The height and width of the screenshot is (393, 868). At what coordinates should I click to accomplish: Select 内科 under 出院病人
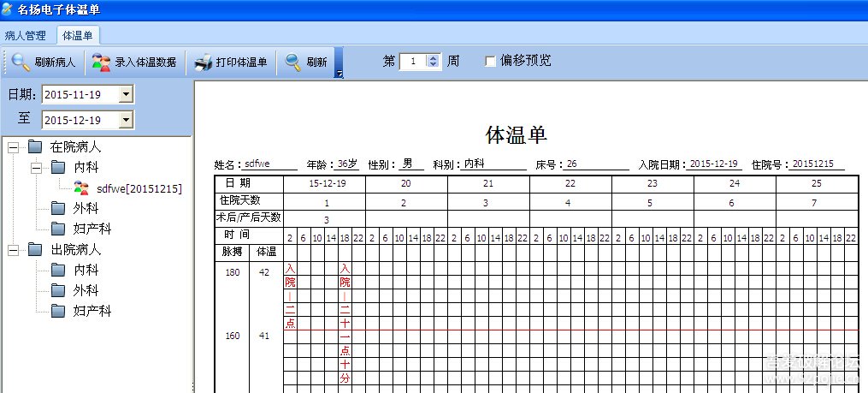tap(86, 270)
